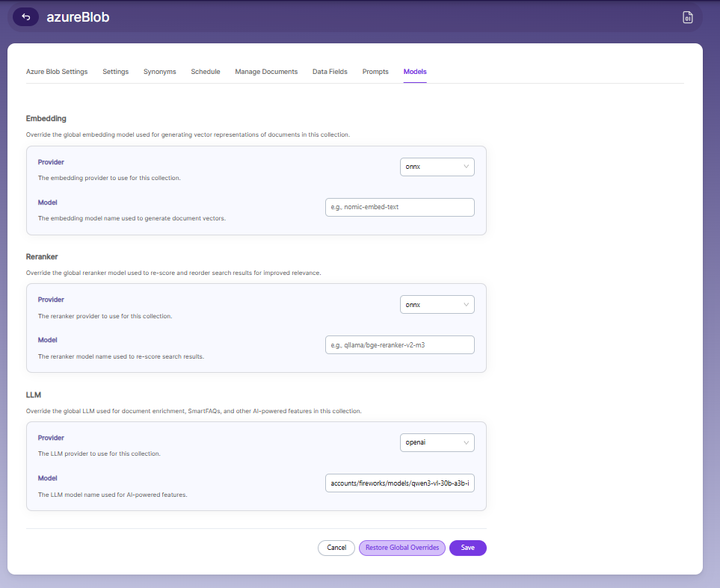Go back using the arrow icon

point(25,17)
